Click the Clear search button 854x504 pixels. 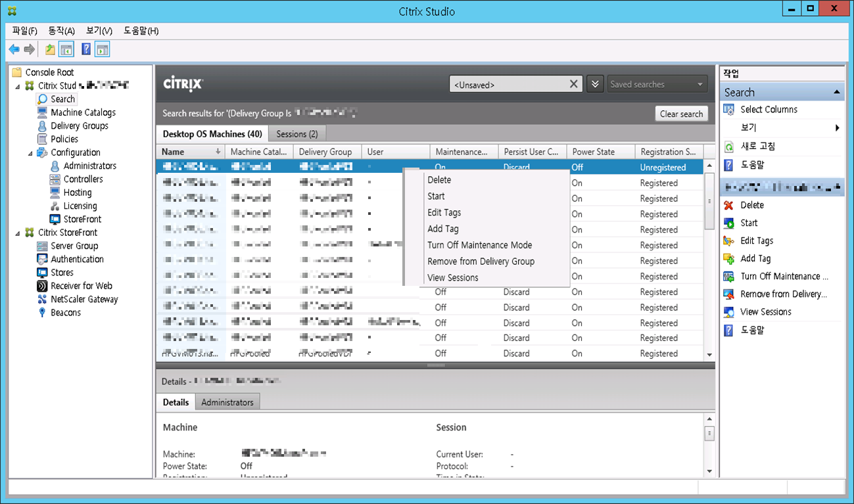pos(681,114)
